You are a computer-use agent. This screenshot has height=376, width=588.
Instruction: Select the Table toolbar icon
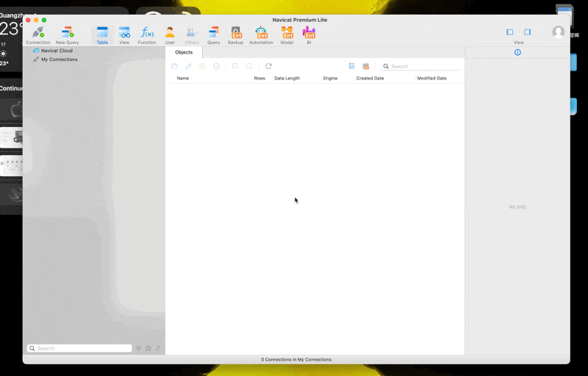102,35
